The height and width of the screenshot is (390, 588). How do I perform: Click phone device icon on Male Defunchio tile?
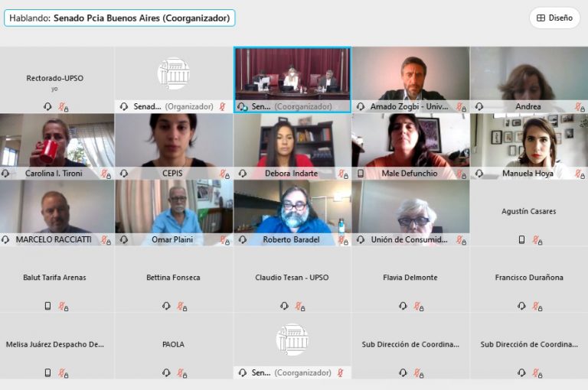click(361, 174)
